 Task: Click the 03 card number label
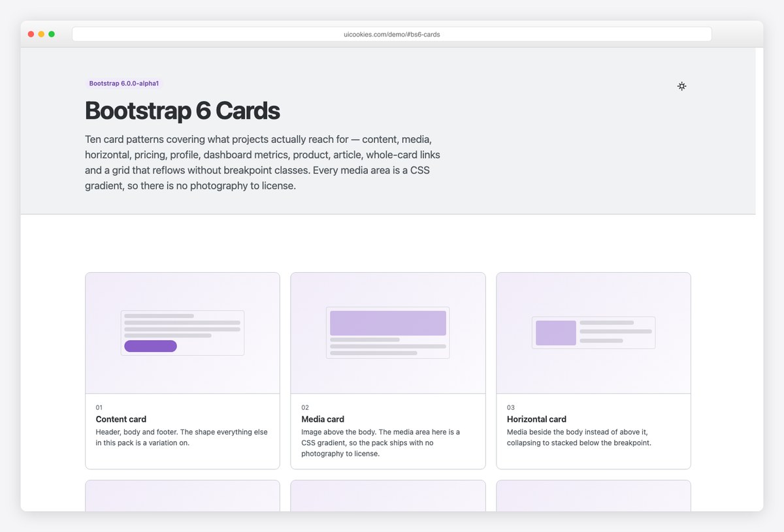511,407
